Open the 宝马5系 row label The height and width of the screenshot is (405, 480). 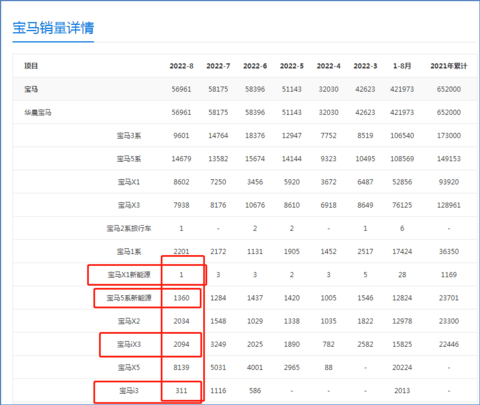[129, 159]
